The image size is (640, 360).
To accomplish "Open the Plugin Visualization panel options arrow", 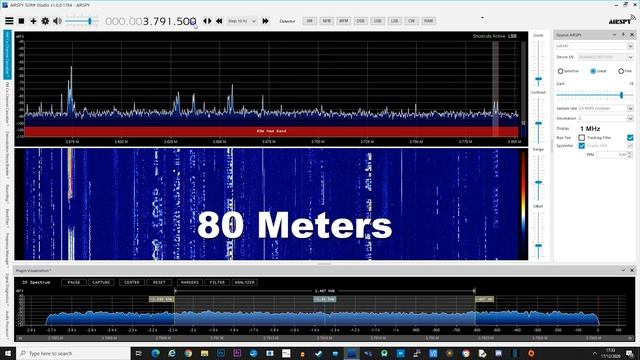I will pos(623,270).
